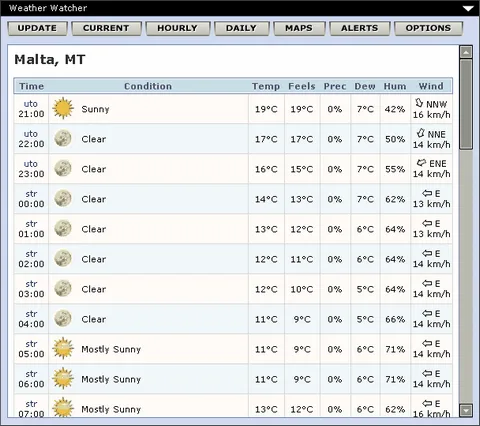The image size is (480, 426).
Task: Select the str 04:00 time cell
Action: coord(31,319)
